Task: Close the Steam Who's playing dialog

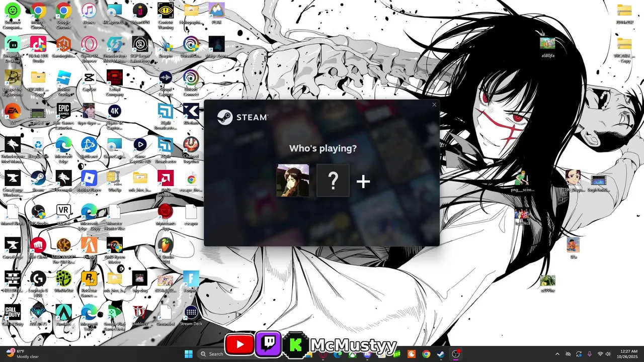Action: click(434, 105)
